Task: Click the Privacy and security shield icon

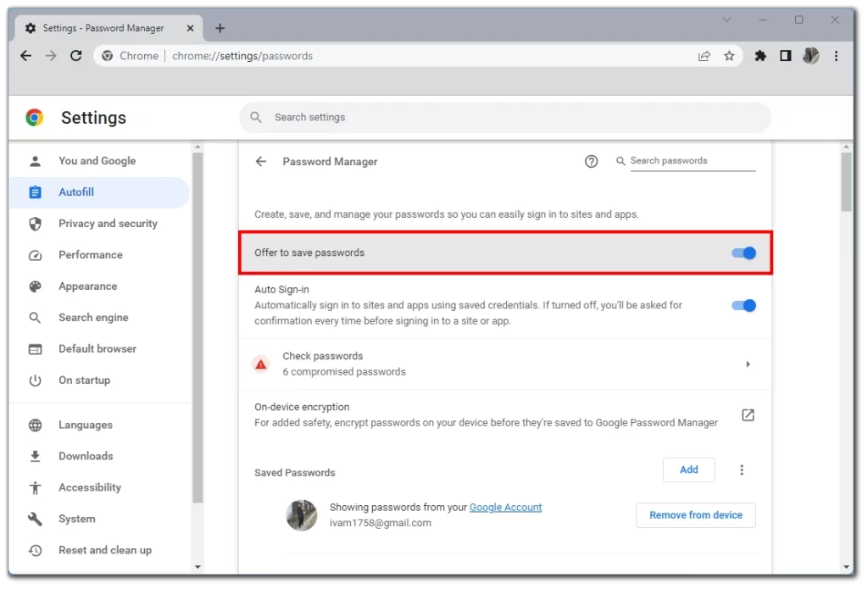Action: (x=35, y=225)
